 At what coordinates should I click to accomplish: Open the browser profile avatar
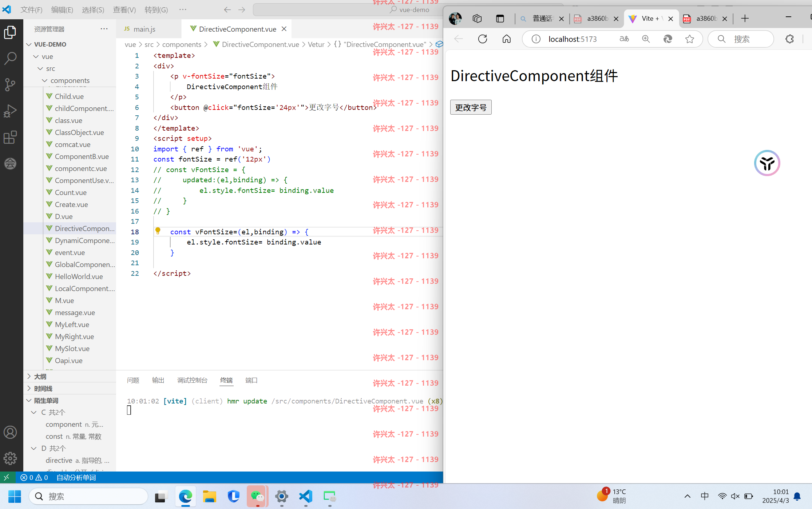[x=455, y=18]
